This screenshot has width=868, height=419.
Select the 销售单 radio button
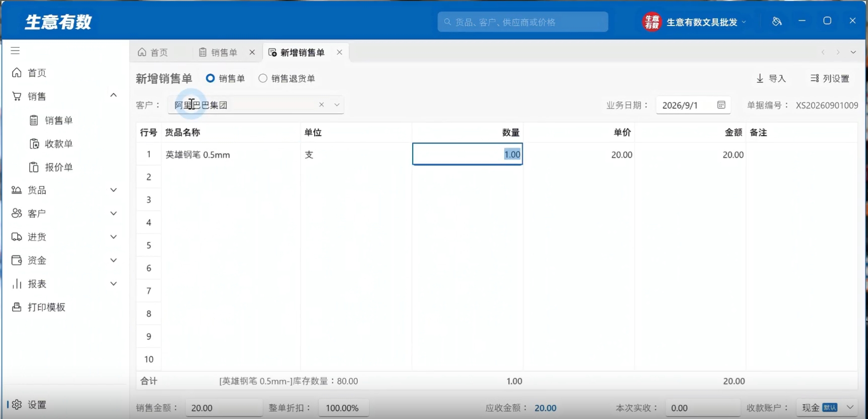pos(210,78)
